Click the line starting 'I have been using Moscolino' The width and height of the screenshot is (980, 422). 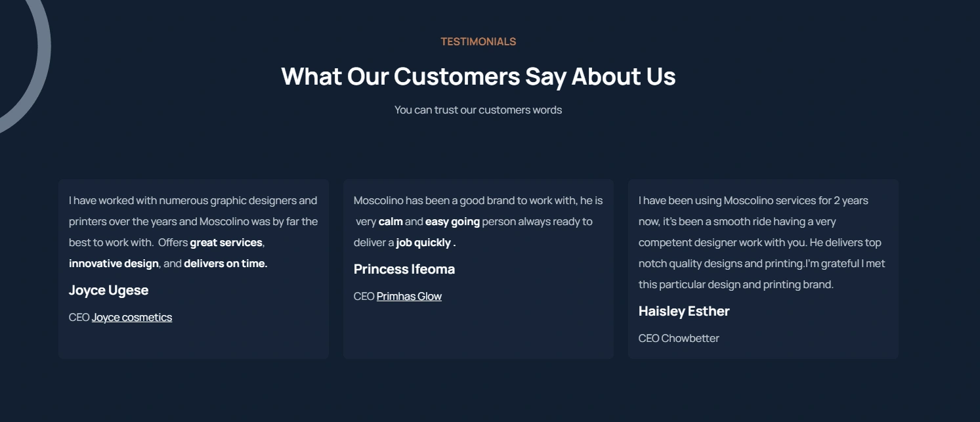753,201
